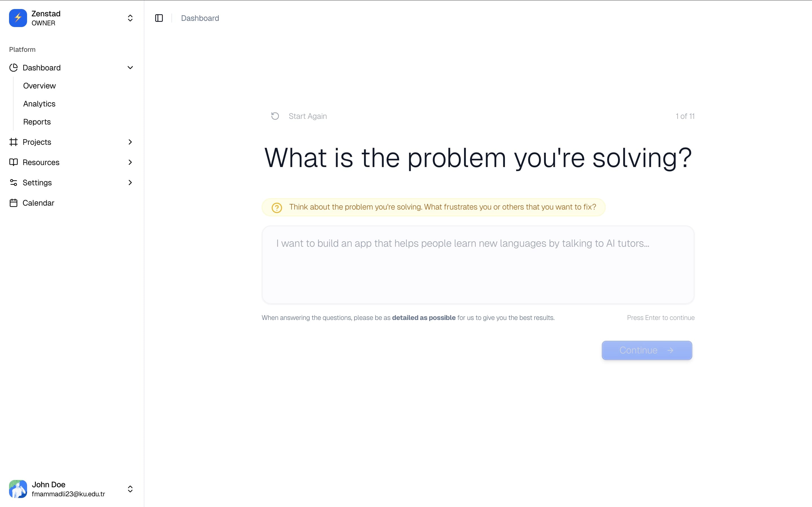Click the Resources book icon
The width and height of the screenshot is (812, 507).
click(14, 162)
